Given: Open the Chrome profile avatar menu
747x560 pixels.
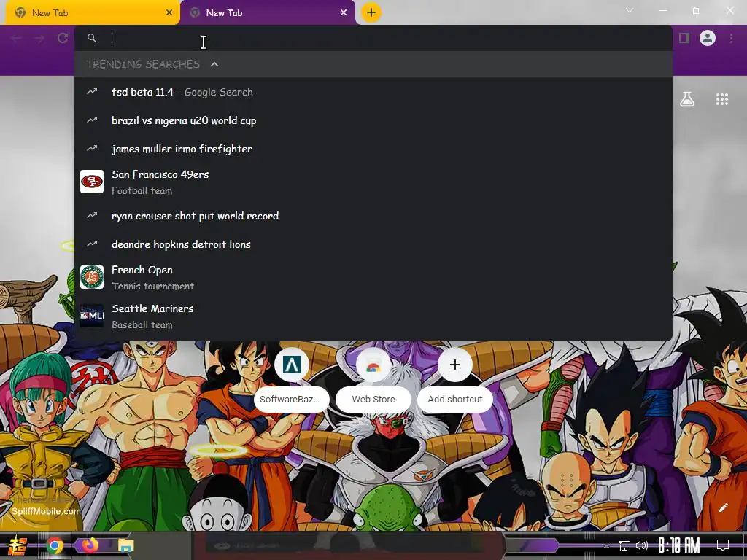Looking at the screenshot, I should (x=708, y=38).
